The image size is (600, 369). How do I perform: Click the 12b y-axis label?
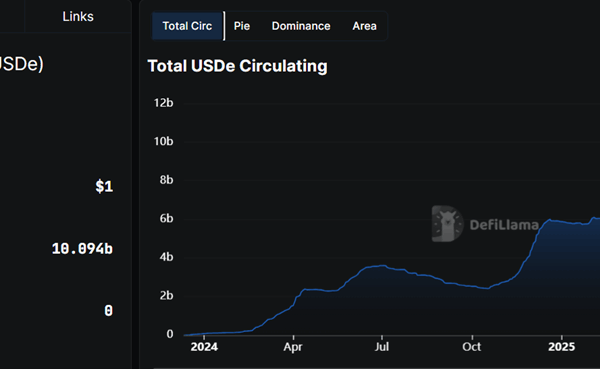coord(163,103)
